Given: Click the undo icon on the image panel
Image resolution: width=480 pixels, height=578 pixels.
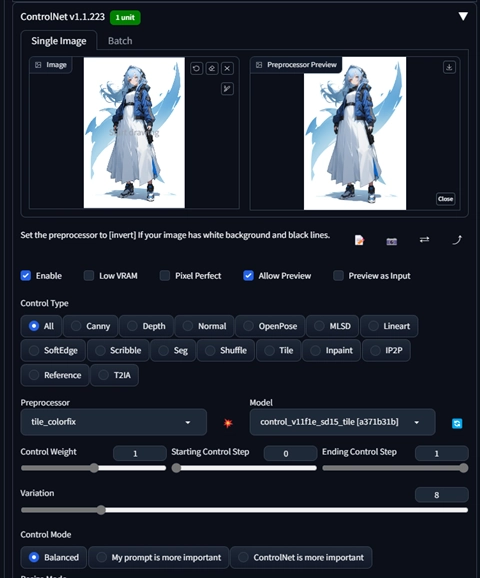Looking at the screenshot, I should [196, 68].
